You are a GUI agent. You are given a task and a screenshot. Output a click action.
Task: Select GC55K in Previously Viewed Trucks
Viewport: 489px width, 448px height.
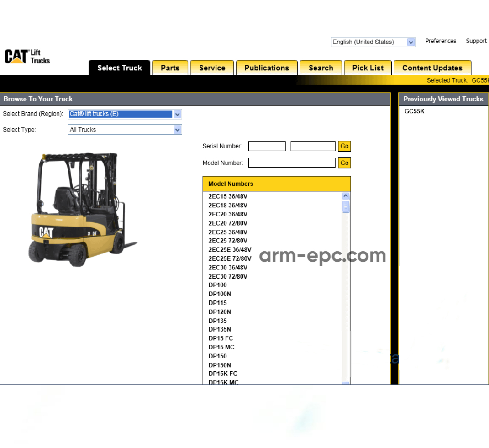(x=414, y=111)
